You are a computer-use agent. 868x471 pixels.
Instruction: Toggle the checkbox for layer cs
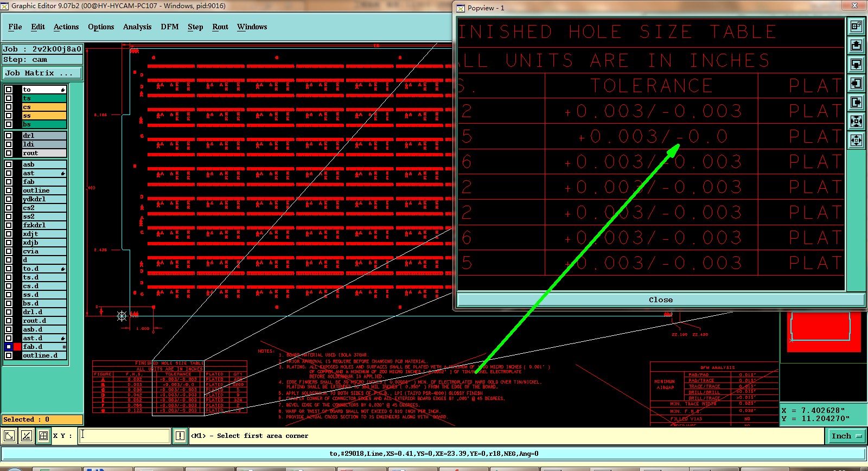tap(9, 107)
